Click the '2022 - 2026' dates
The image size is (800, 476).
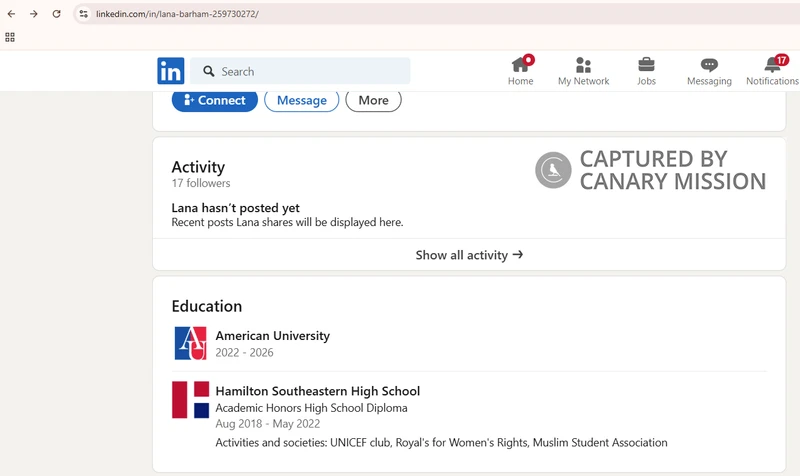point(244,353)
